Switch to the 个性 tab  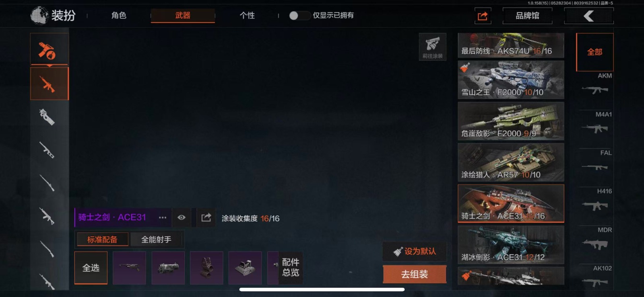click(247, 15)
